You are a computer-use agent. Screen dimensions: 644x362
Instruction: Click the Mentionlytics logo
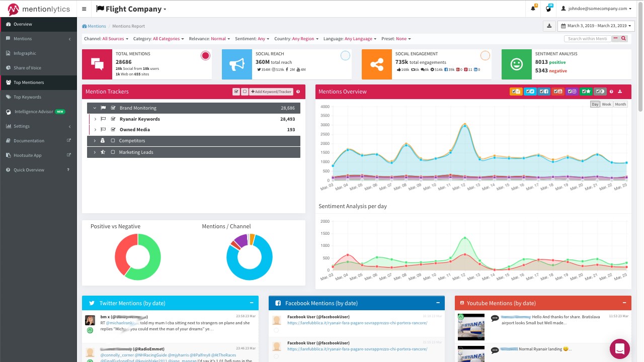click(x=38, y=9)
